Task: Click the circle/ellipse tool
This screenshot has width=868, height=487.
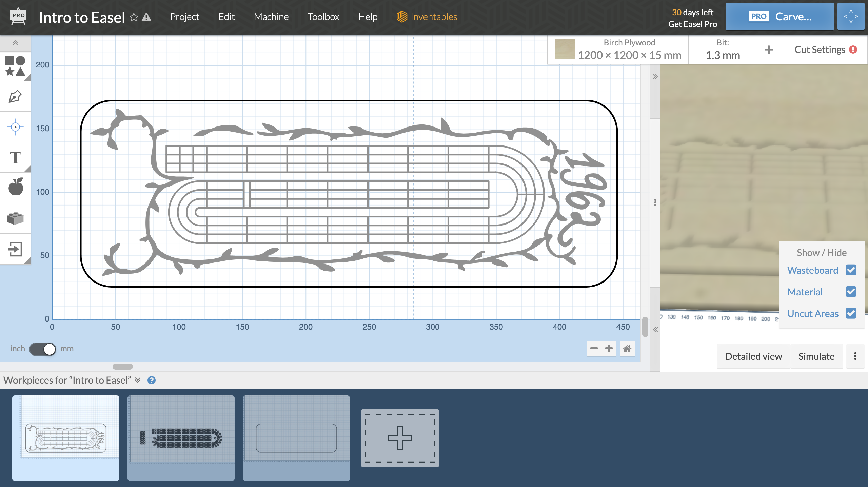Action: tap(22, 61)
